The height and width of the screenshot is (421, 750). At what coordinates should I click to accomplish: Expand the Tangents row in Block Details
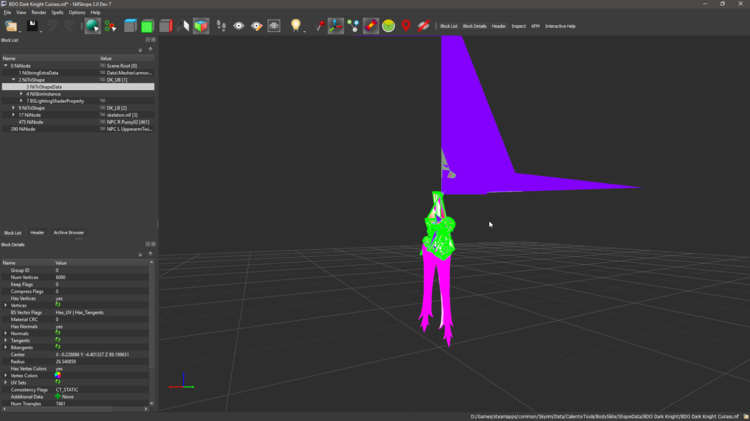pyautogui.click(x=6, y=341)
